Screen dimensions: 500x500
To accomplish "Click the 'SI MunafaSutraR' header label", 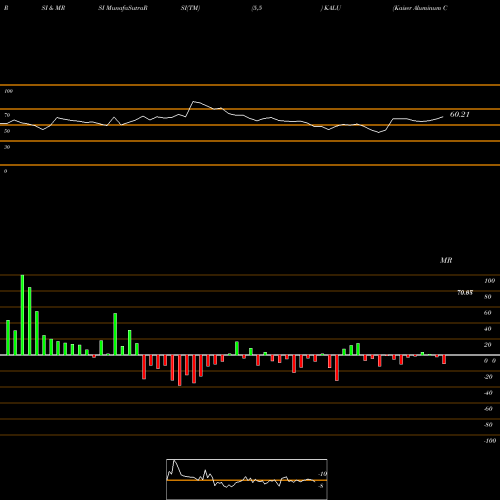I will click(123, 8).
